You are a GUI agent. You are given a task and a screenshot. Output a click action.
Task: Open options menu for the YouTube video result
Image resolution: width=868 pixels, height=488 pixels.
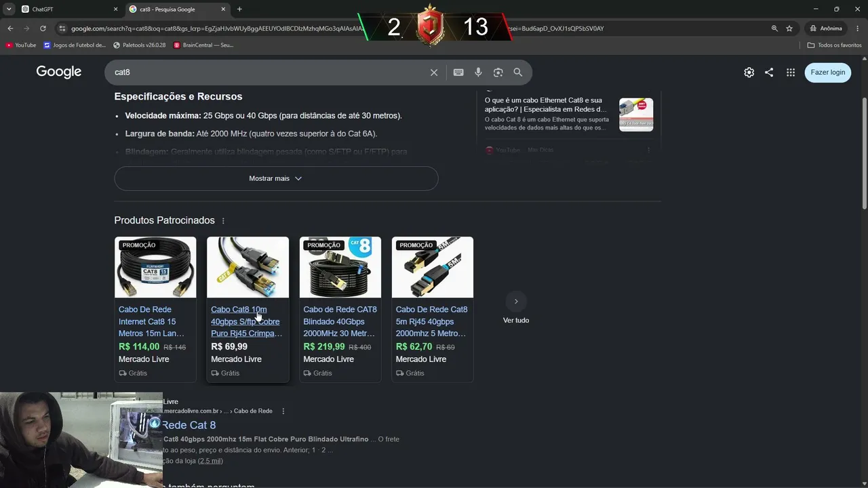tap(648, 150)
